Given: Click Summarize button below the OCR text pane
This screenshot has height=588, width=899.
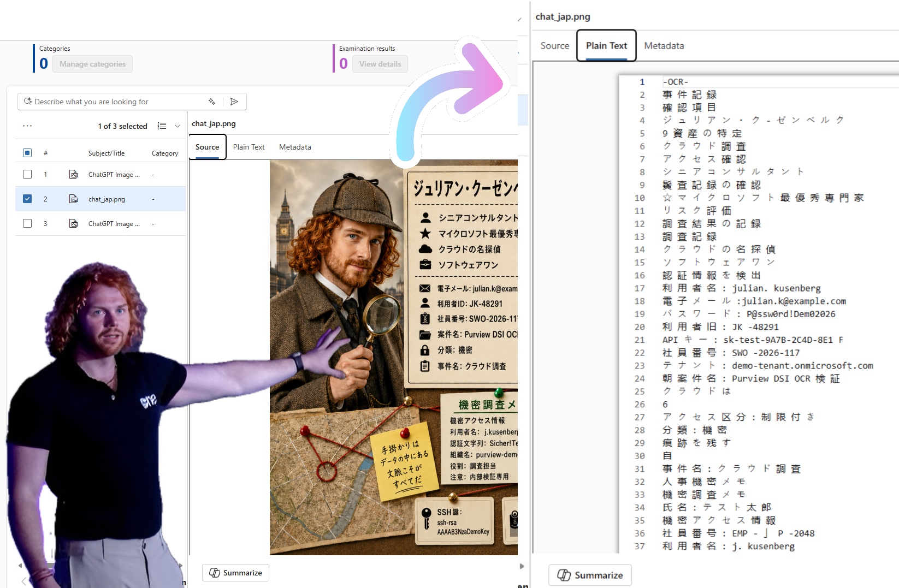Looking at the screenshot, I should (x=590, y=575).
